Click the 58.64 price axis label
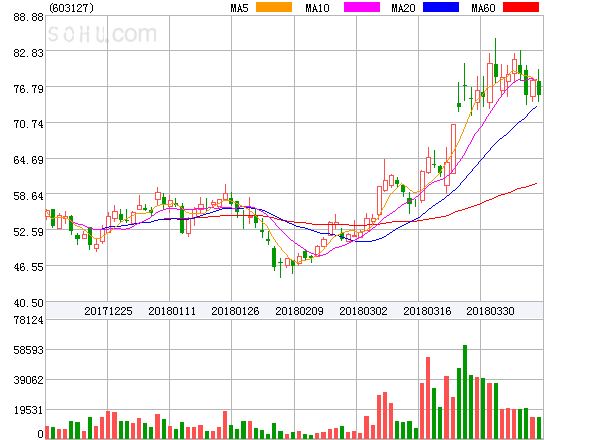The image size is (600, 440). pyautogui.click(x=28, y=196)
